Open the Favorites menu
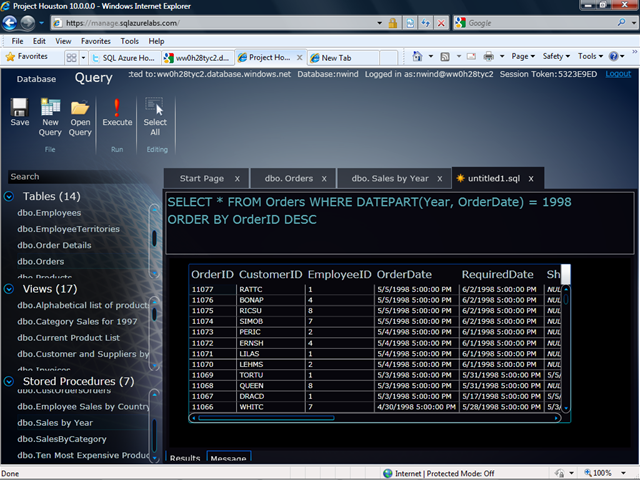Screen dimensions: 640x480 96,41
